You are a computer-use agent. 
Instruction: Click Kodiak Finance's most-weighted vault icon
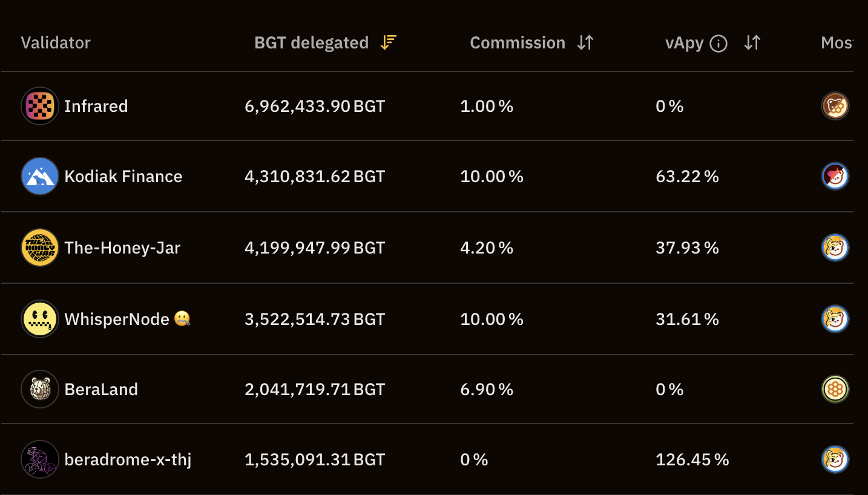tap(835, 176)
